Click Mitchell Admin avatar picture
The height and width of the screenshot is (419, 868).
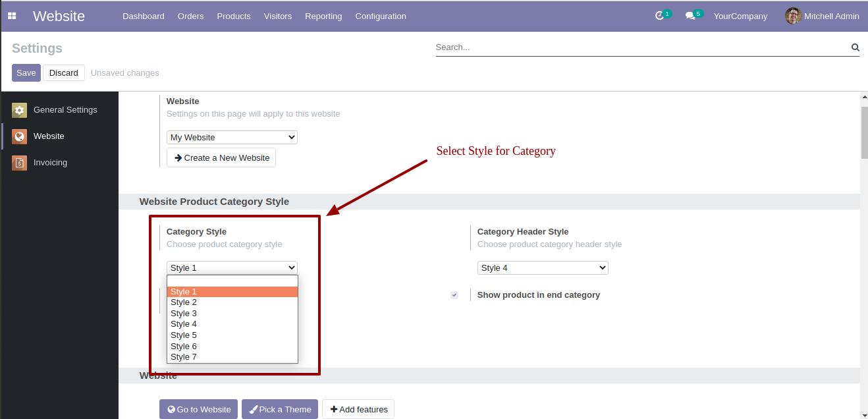pos(793,16)
